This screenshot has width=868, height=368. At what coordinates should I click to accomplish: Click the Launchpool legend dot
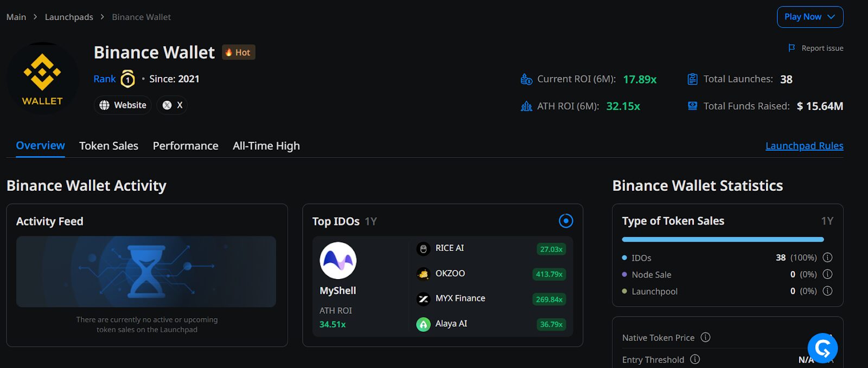[x=624, y=291]
